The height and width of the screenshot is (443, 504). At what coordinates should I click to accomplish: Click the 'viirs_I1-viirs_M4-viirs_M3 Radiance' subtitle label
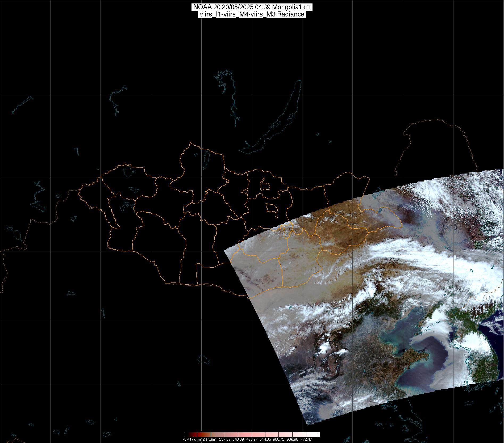pyautogui.click(x=252, y=14)
